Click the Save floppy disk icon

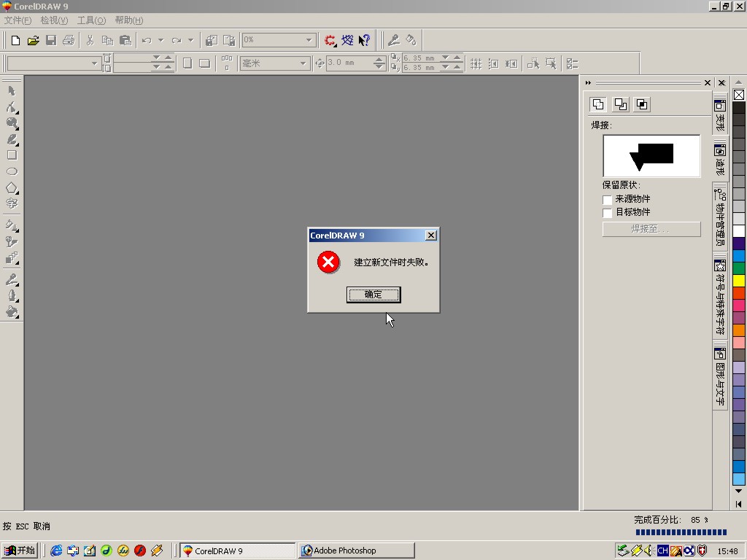(x=51, y=41)
